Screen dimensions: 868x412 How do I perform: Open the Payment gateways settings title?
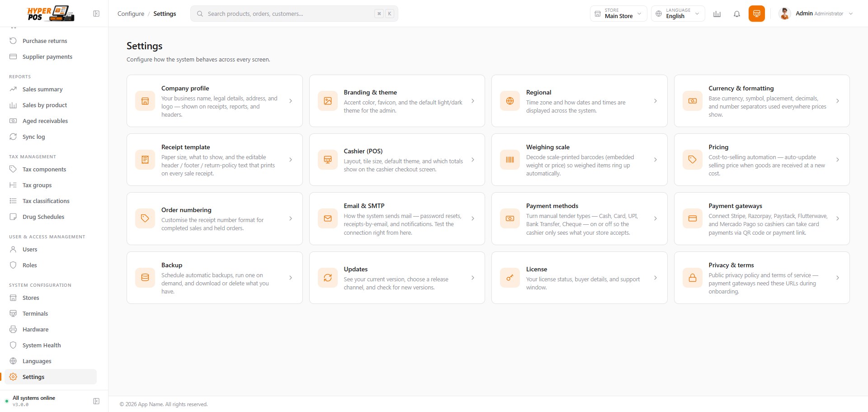pos(735,206)
